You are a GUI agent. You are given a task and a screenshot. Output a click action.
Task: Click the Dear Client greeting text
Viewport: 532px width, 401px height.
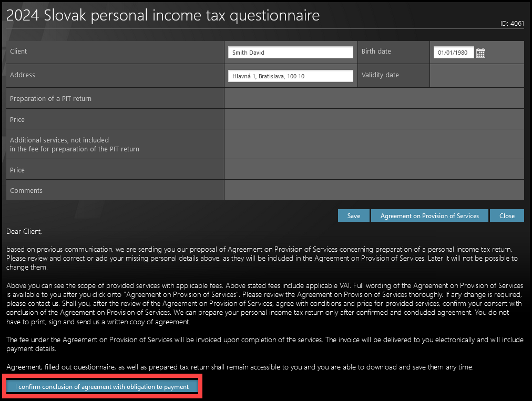[24, 231]
